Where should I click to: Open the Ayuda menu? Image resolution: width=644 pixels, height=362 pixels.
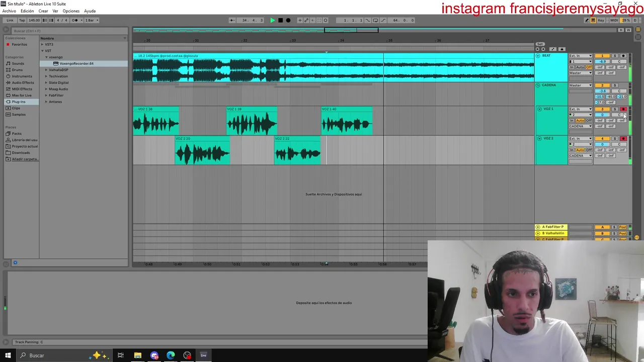(90, 11)
